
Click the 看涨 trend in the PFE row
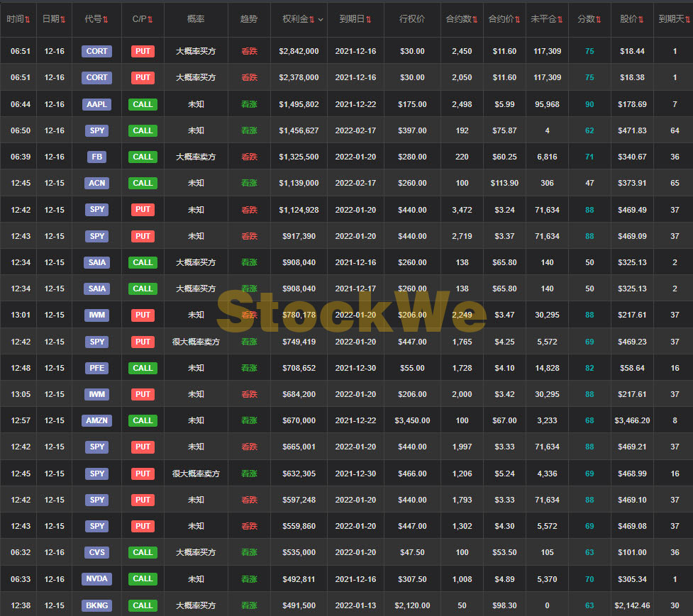pos(249,368)
